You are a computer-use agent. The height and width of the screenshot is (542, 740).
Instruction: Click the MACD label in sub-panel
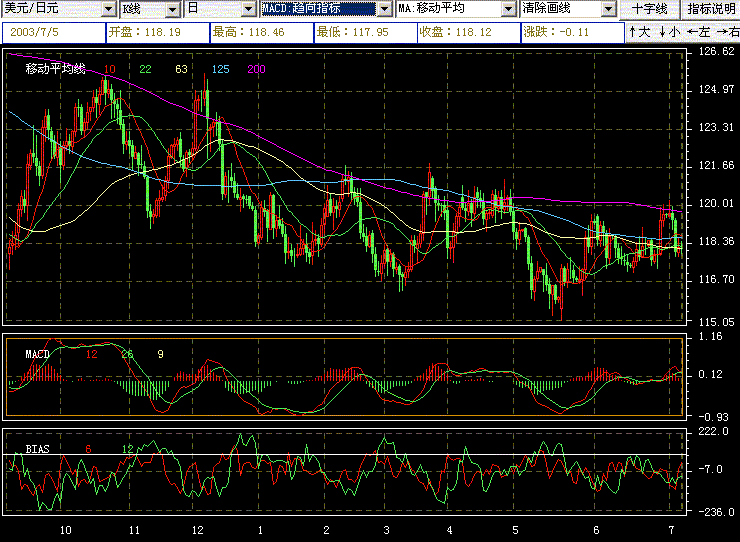(38, 354)
